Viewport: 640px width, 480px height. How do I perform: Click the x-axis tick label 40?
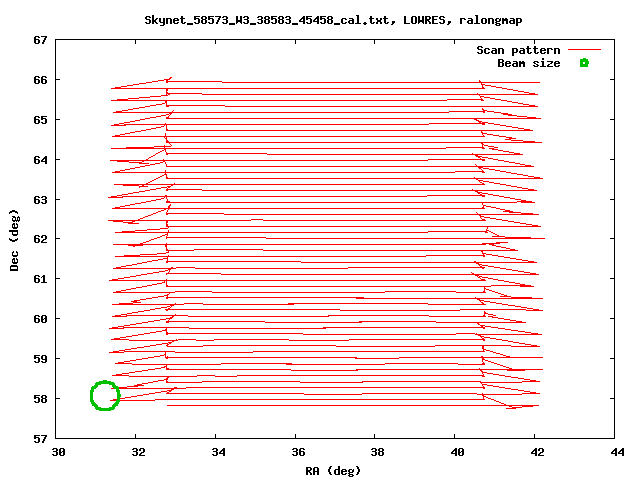[x=458, y=452]
